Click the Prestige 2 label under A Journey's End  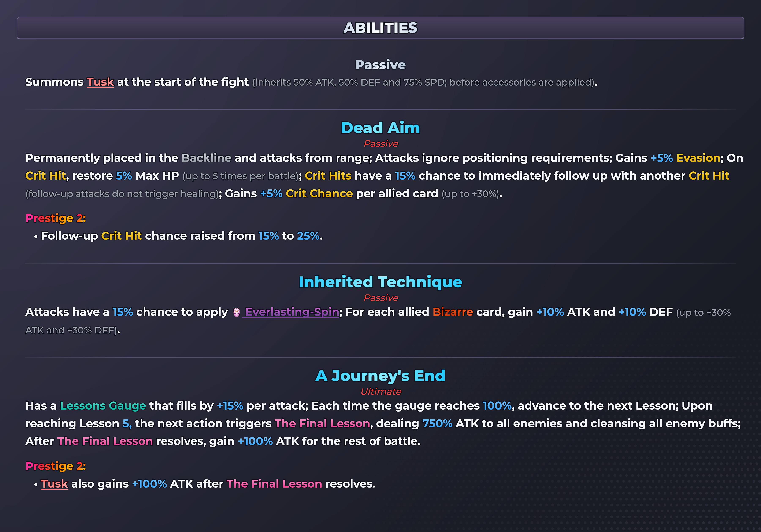[x=56, y=466]
